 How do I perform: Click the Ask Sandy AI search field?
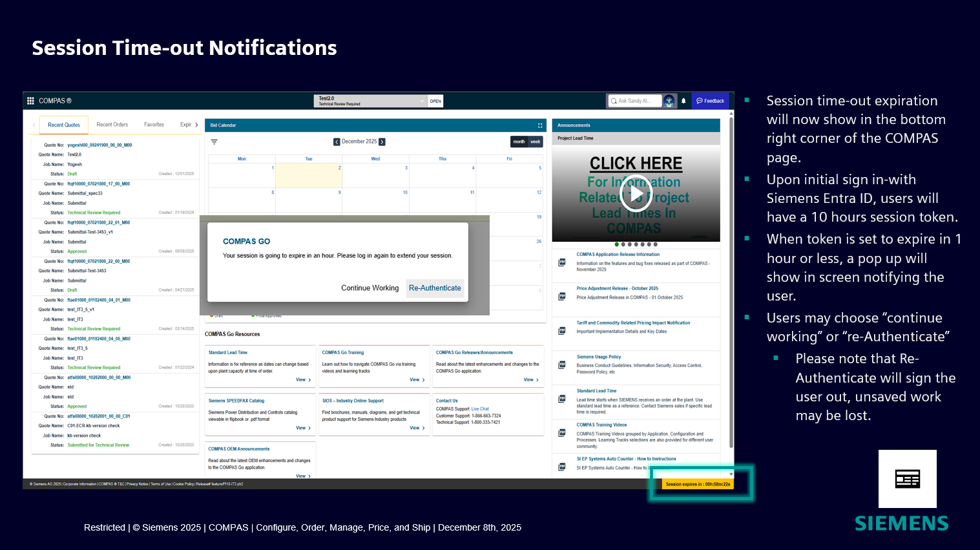[637, 101]
